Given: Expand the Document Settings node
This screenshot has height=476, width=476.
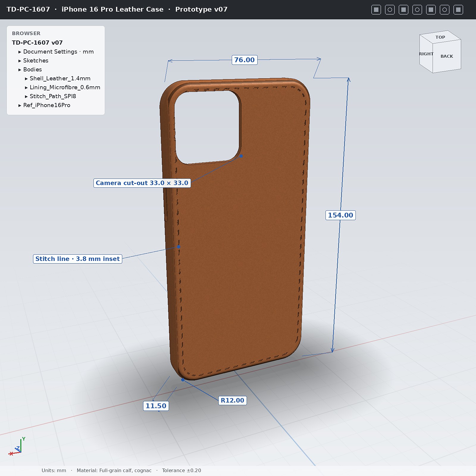Looking at the screenshot, I should pyautogui.click(x=20, y=52).
